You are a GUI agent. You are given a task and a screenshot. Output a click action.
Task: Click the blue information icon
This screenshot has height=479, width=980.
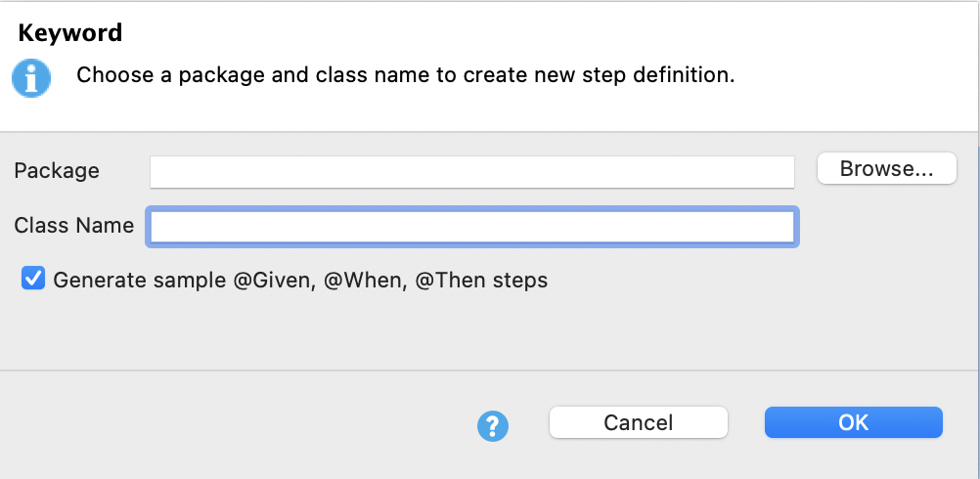point(31,77)
